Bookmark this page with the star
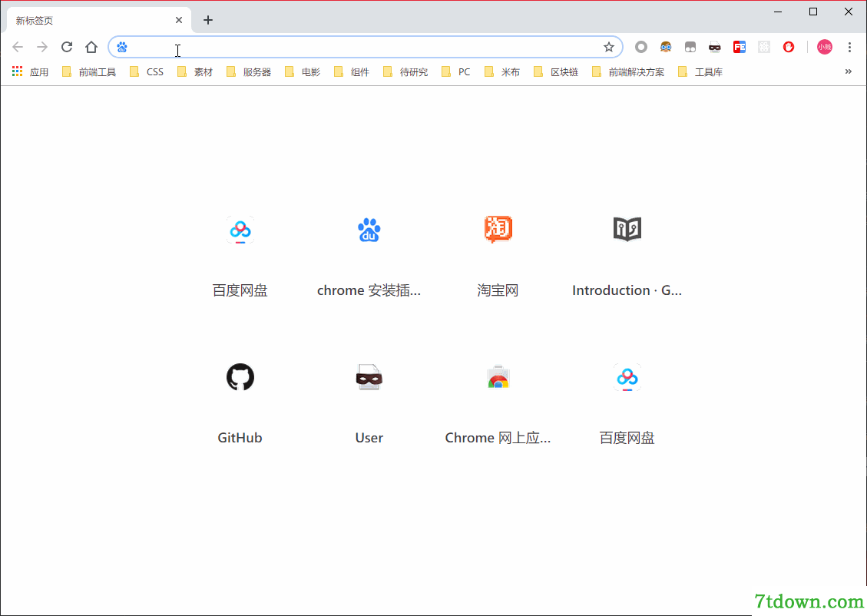 [x=609, y=47]
